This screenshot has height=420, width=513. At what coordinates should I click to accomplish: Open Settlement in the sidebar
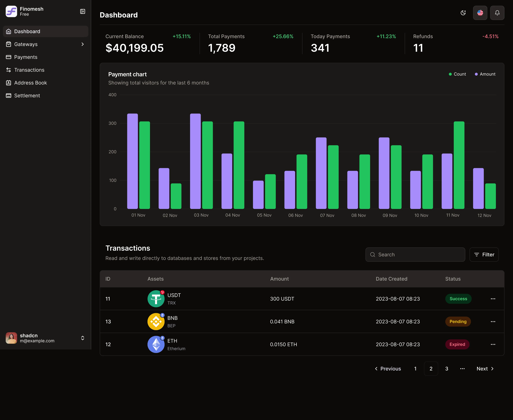pyautogui.click(x=46, y=96)
